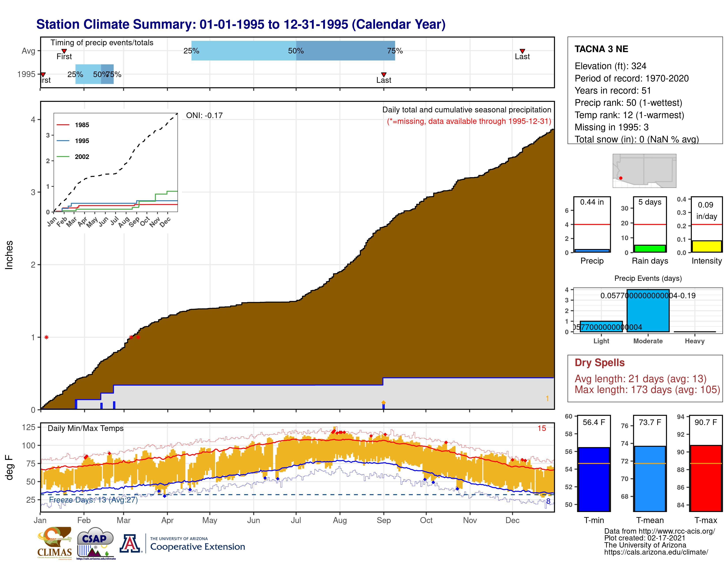Click the Arizona state map thumbnail
Screen dimensions: 728x563
tap(644, 170)
